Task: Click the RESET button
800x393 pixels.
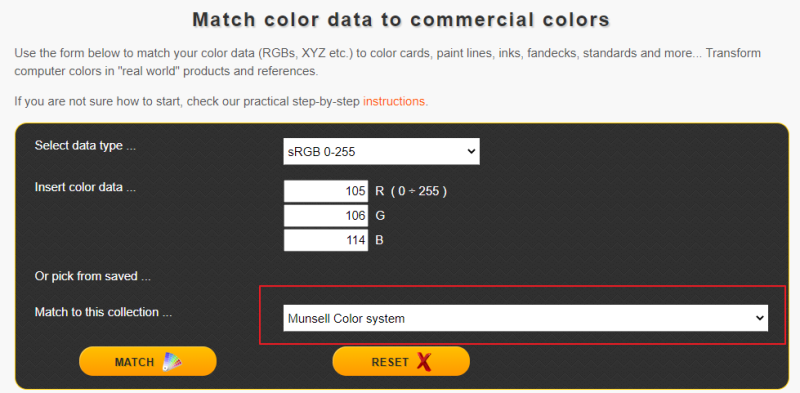Action: click(x=401, y=361)
